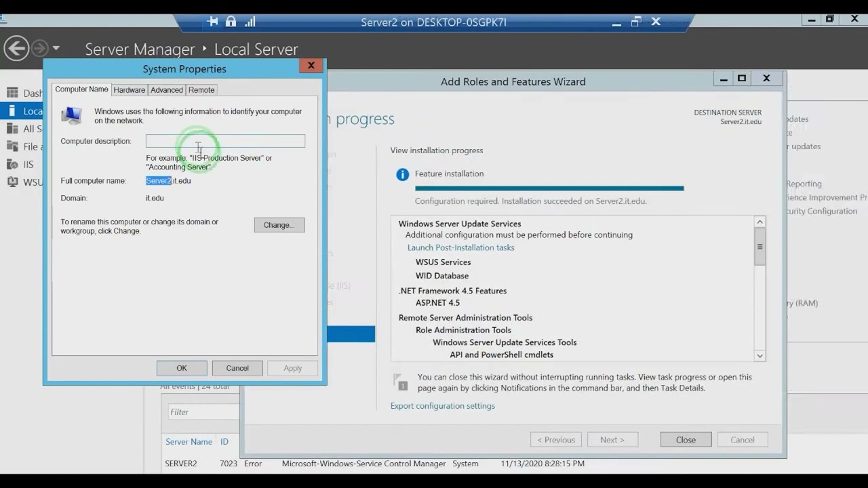Screen dimensions: 868x488
Task: Sort events by Server Name column
Action: (x=189, y=442)
